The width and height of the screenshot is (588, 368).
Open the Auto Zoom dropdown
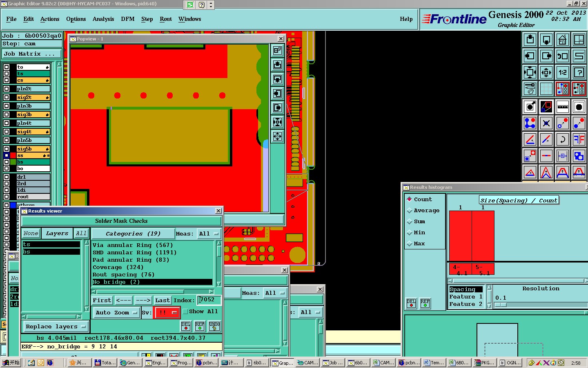pyautogui.click(x=117, y=313)
